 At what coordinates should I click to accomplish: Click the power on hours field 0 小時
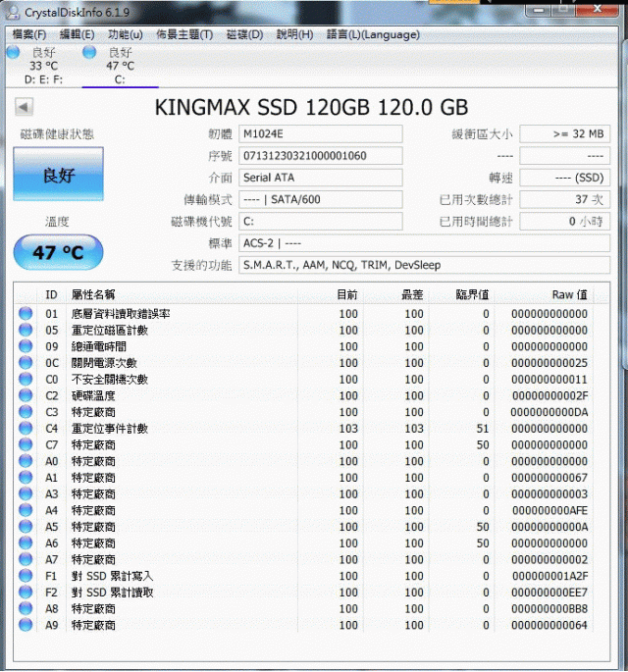pyautogui.click(x=565, y=221)
